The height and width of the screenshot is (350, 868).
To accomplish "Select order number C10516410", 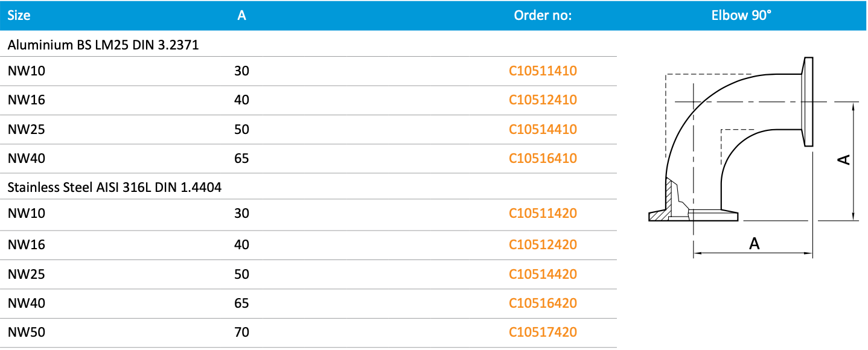I will click(x=543, y=159).
